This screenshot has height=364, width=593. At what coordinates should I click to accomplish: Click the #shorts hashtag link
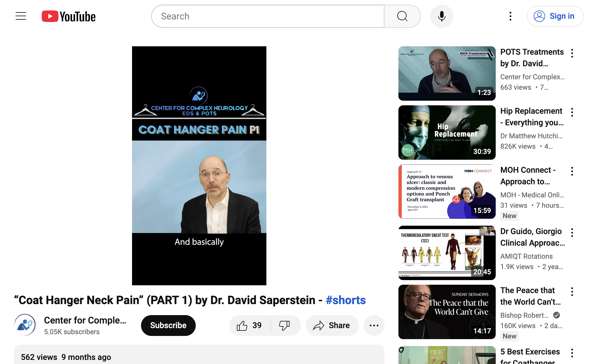(346, 300)
